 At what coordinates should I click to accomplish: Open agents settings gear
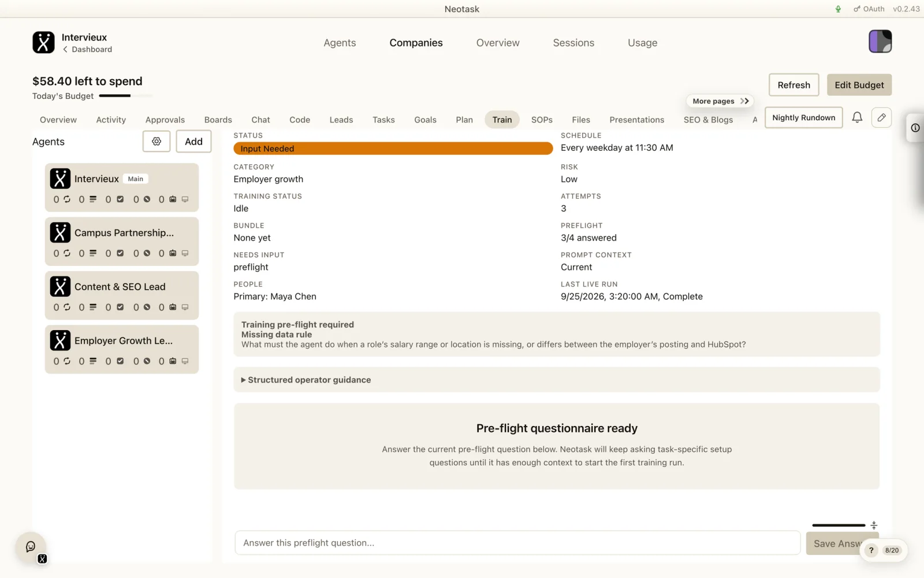point(157,141)
